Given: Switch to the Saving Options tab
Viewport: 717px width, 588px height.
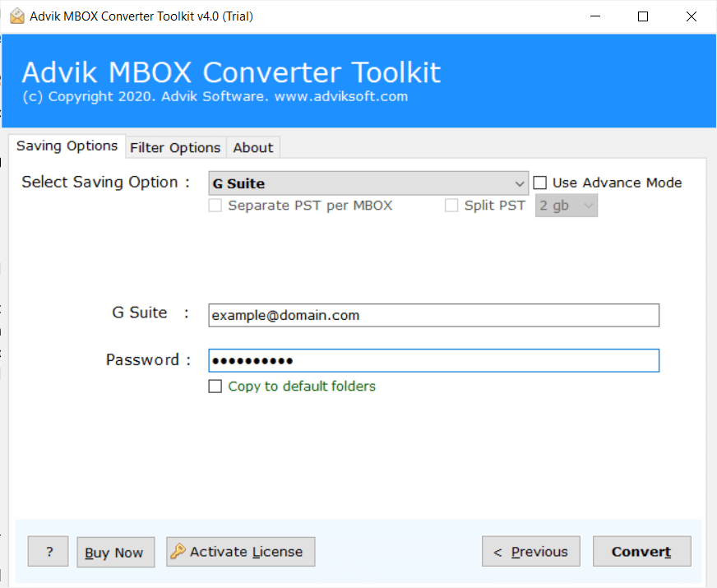Looking at the screenshot, I should point(67,146).
